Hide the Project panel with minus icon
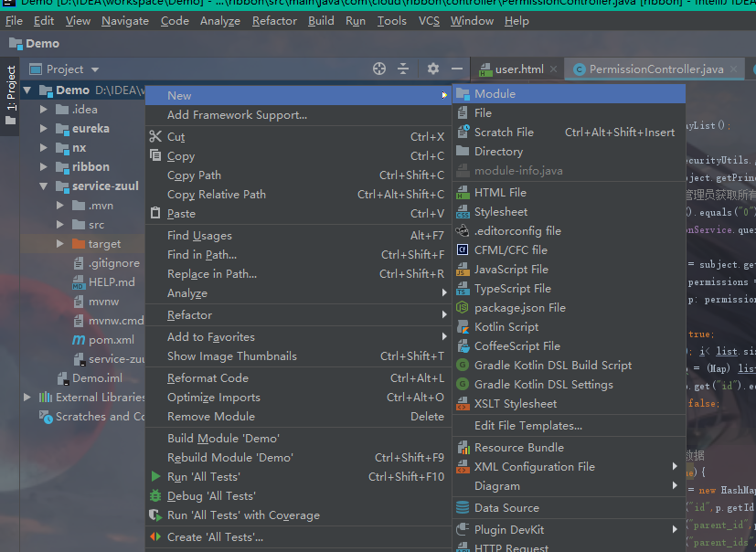 [x=457, y=69]
